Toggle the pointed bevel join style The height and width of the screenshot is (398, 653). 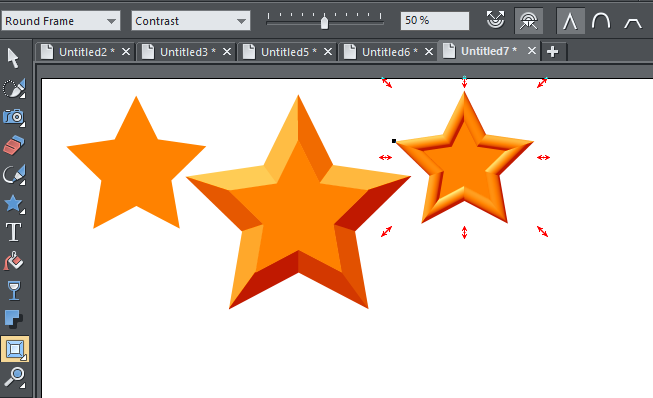coord(570,20)
